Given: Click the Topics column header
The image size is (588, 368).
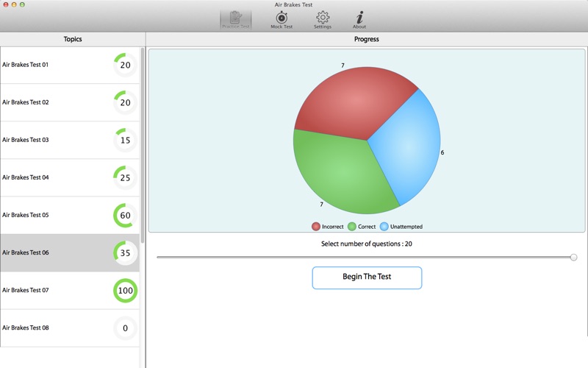Looking at the screenshot, I should 72,39.
